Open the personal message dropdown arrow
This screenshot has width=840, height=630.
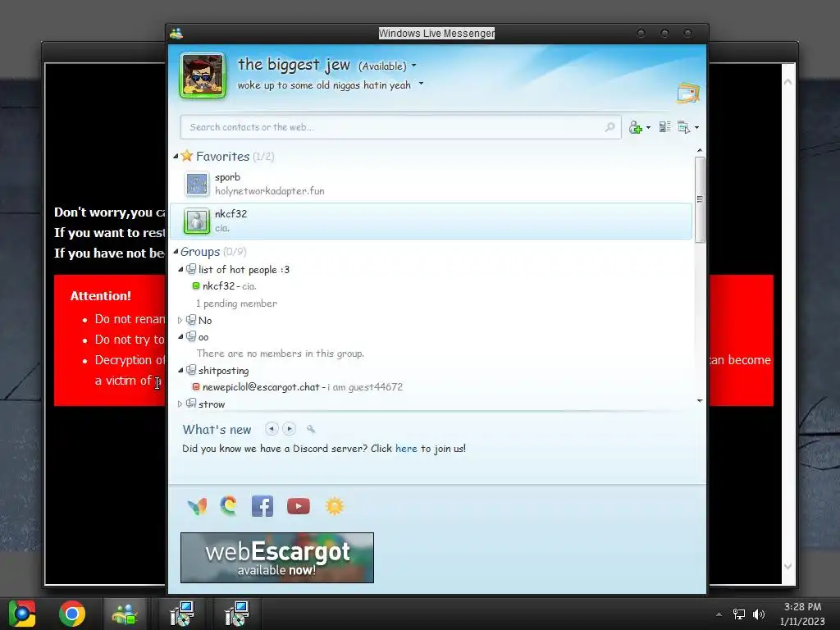click(421, 84)
